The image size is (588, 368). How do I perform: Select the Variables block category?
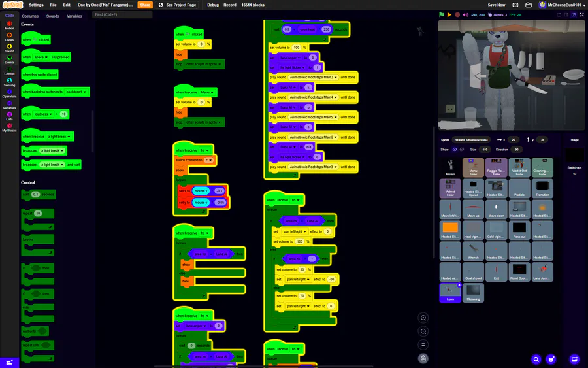click(x=9, y=105)
